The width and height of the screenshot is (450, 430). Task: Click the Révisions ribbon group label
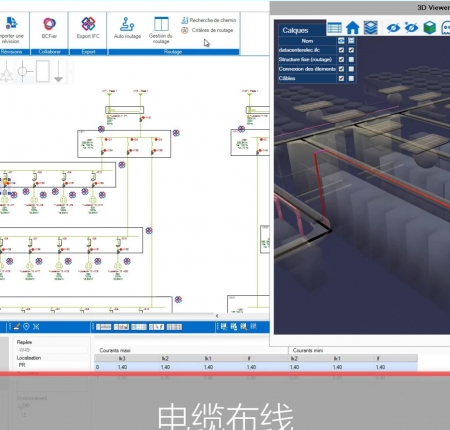(11, 52)
